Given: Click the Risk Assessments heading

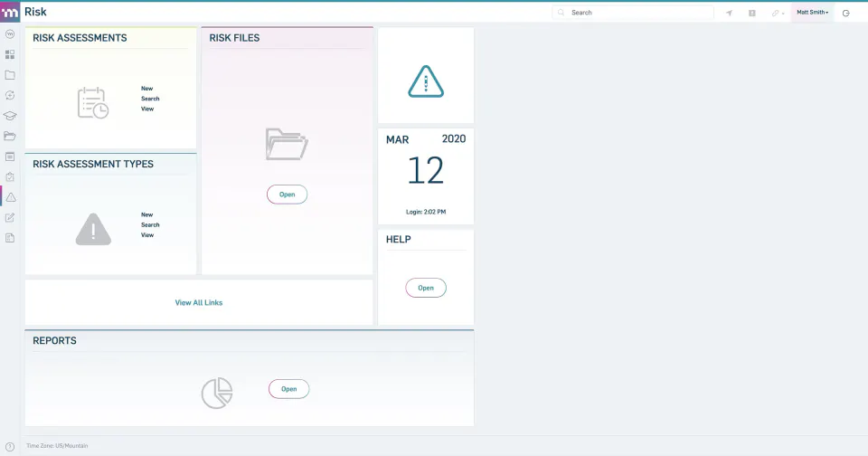Looking at the screenshot, I should click(x=80, y=38).
